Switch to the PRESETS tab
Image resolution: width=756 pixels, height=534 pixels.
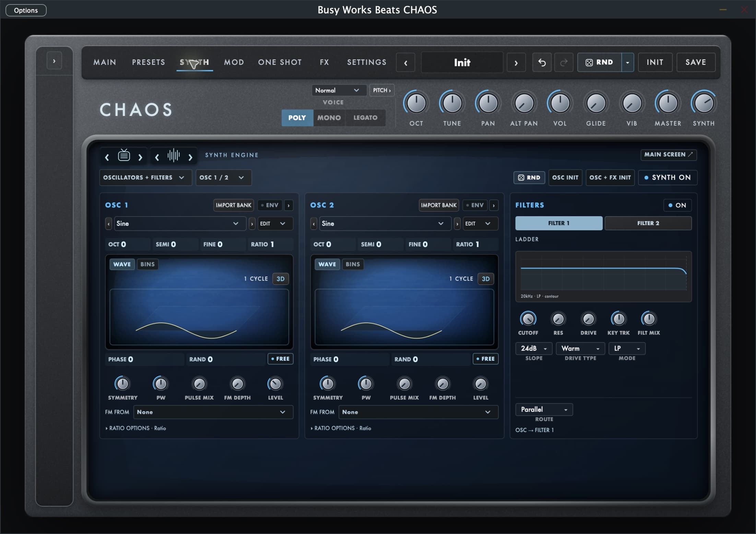149,62
